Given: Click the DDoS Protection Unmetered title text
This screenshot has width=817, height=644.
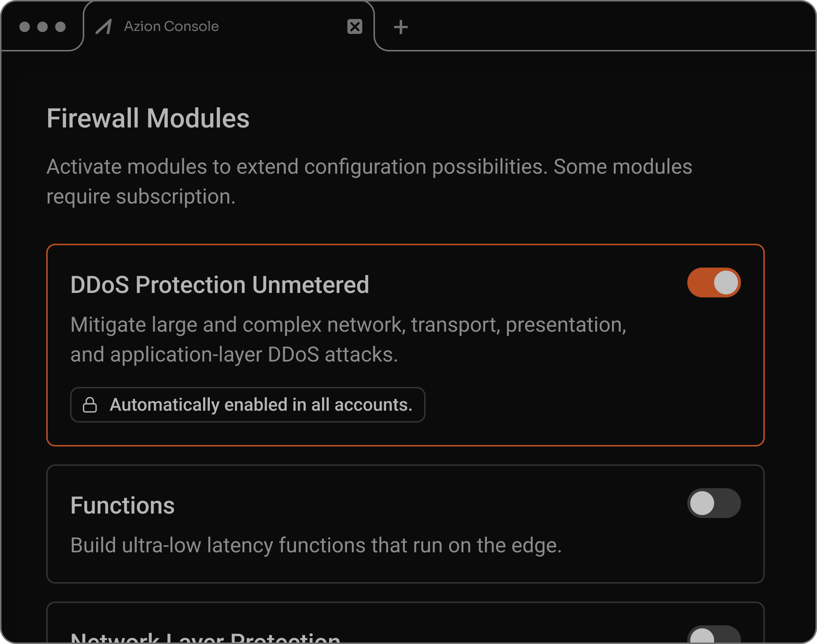Looking at the screenshot, I should 220,284.
